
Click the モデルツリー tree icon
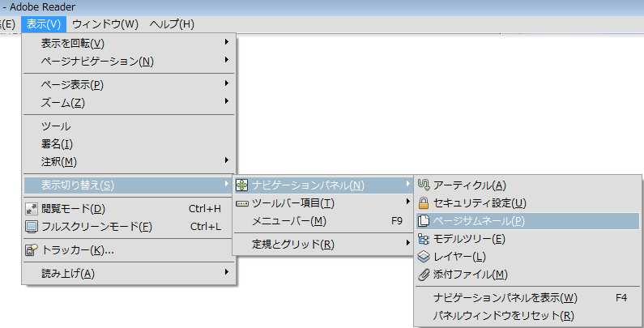[x=424, y=238]
